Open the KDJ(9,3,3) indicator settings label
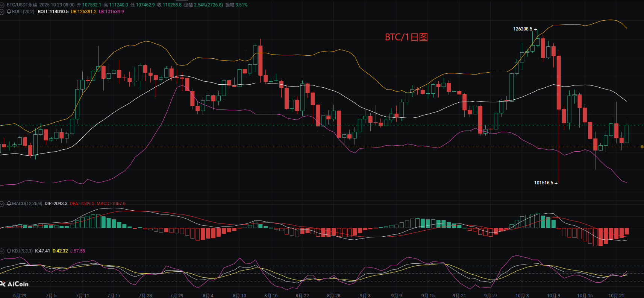This screenshot has height=298, width=644. pos(22,251)
